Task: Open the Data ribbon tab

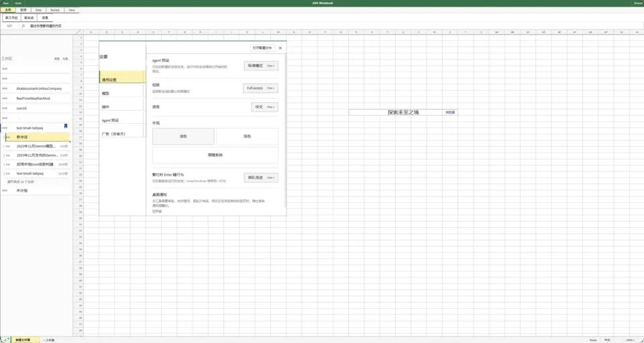Action: pos(39,9)
